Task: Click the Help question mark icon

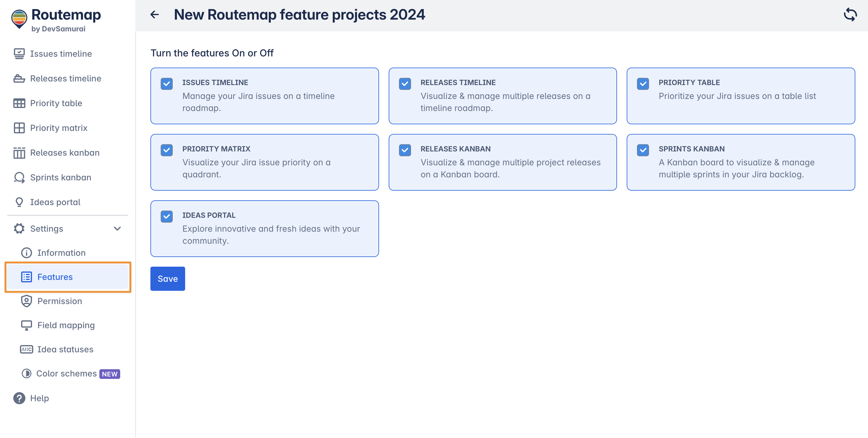Action: pos(19,398)
